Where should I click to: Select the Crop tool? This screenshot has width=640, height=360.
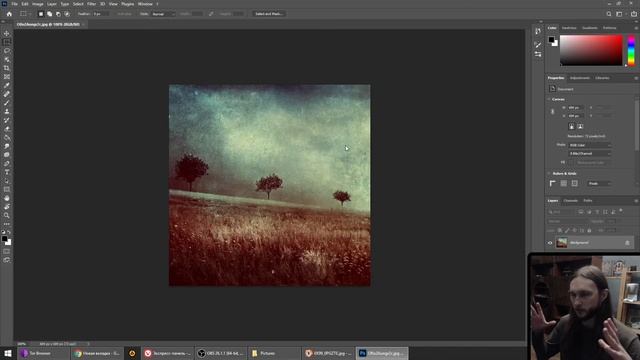coord(7,68)
